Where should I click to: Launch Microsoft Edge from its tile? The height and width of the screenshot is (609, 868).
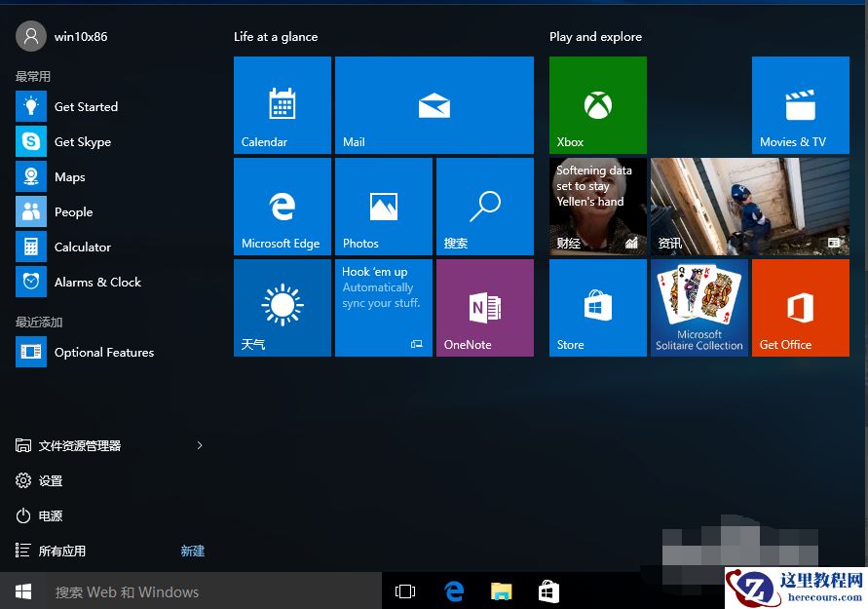(282, 207)
